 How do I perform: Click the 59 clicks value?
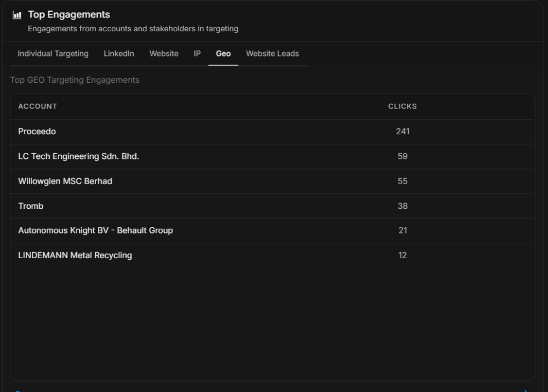403,156
